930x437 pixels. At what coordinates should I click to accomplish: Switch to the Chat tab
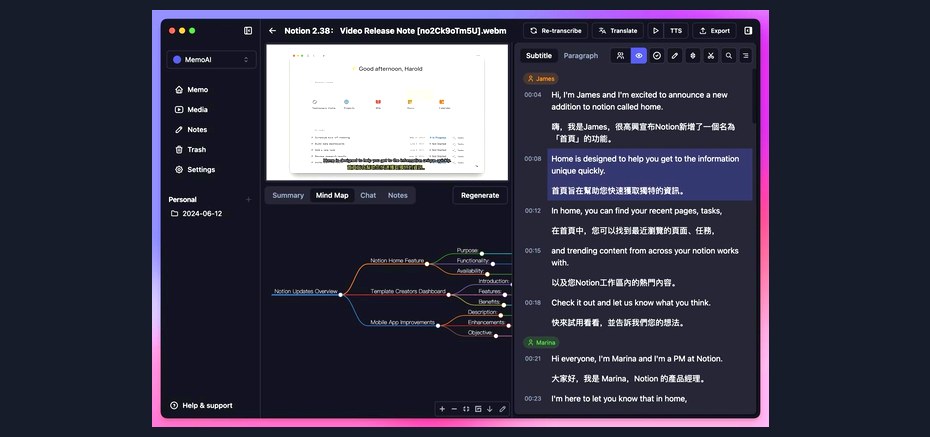pyautogui.click(x=368, y=195)
